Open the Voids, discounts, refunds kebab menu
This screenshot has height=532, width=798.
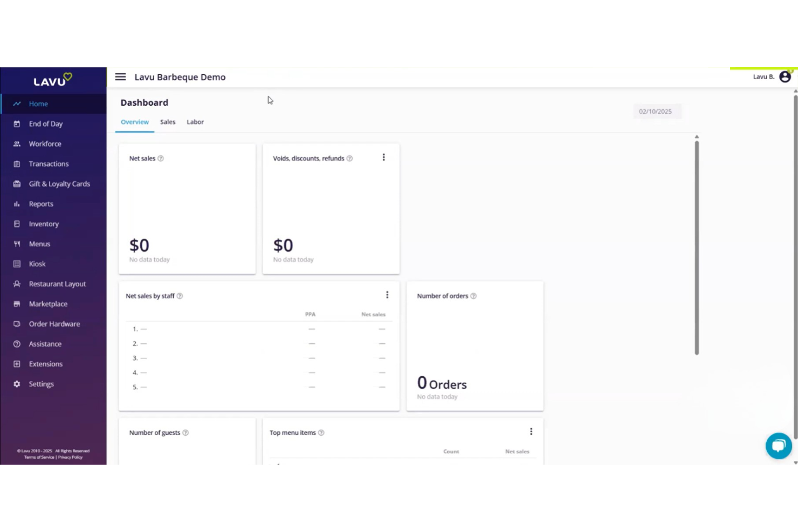coord(383,157)
